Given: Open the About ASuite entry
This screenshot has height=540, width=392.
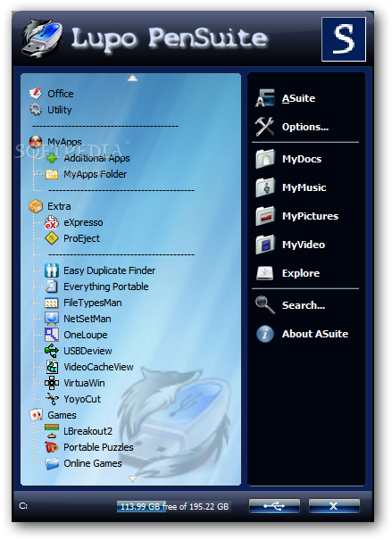Looking at the screenshot, I should [x=315, y=334].
